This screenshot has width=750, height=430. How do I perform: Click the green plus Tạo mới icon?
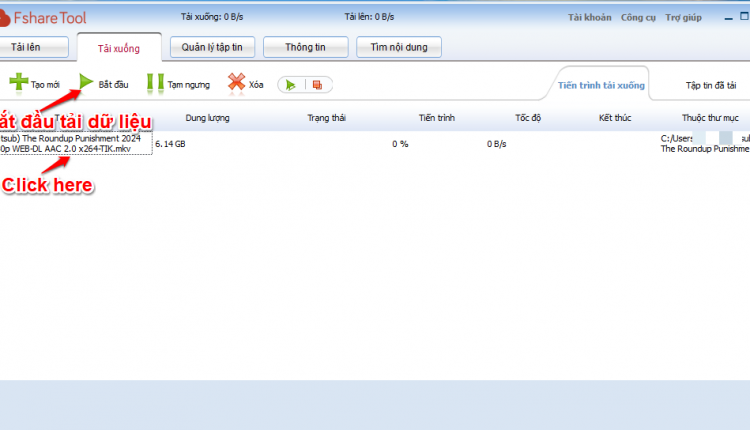coord(19,82)
